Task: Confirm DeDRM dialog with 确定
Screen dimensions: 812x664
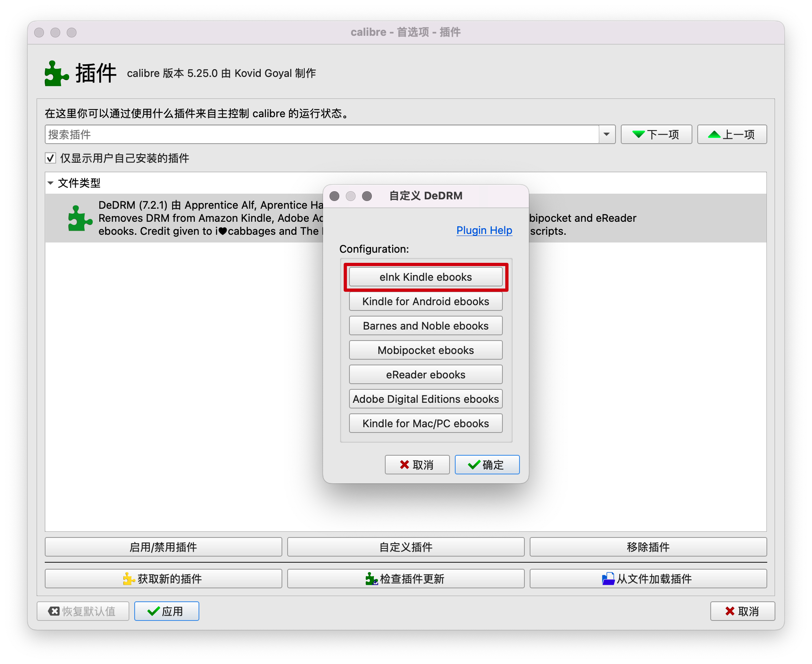Action: coord(487,465)
